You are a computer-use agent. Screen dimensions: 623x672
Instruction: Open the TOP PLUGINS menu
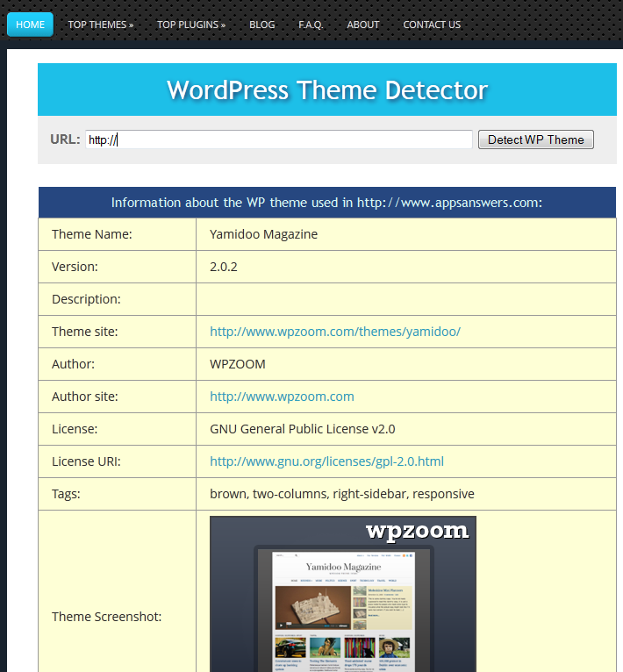pos(190,25)
